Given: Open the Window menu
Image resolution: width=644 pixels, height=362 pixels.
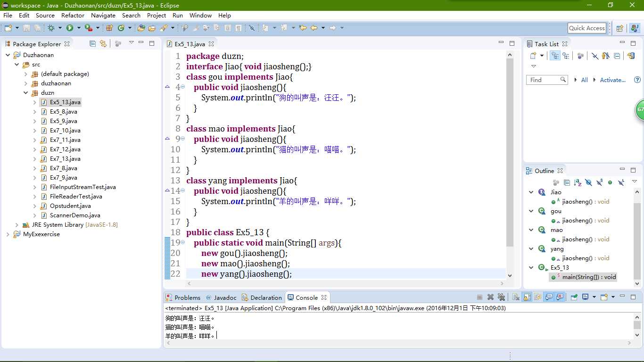Looking at the screenshot, I should tap(200, 15).
